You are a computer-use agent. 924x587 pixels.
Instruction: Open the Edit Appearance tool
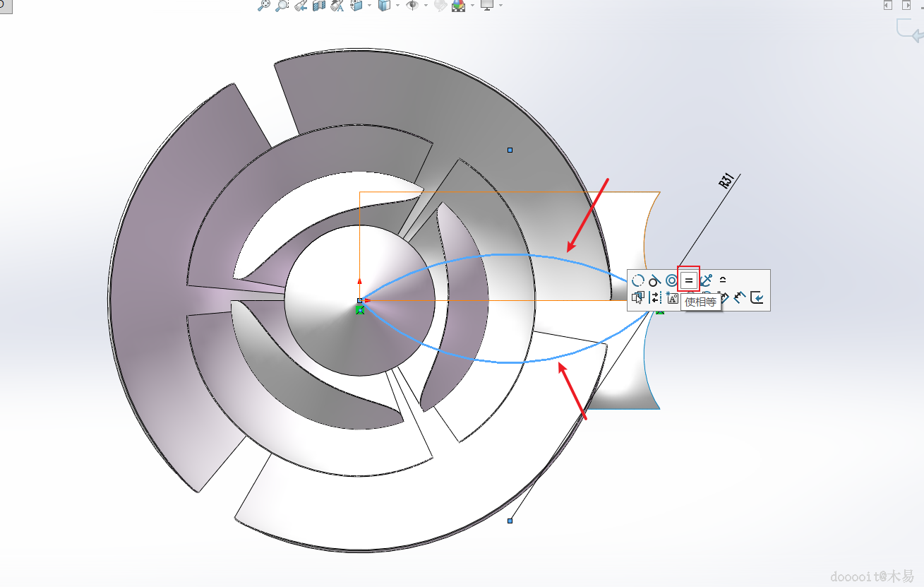pyautogui.click(x=440, y=6)
